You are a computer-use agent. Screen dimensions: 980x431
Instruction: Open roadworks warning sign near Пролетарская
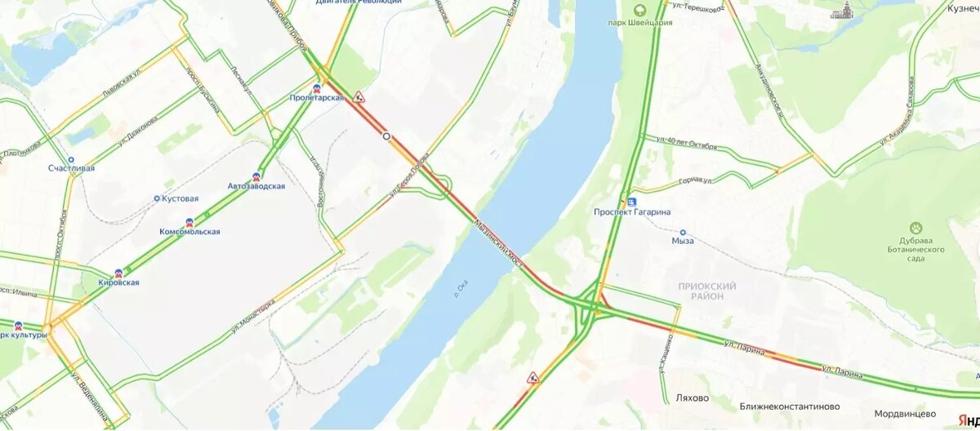358,96
